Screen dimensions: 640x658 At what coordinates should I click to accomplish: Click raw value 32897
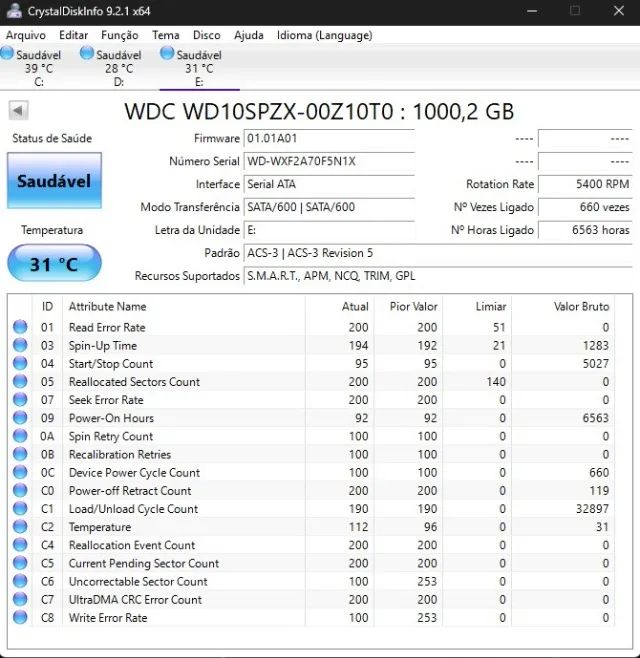(592, 509)
